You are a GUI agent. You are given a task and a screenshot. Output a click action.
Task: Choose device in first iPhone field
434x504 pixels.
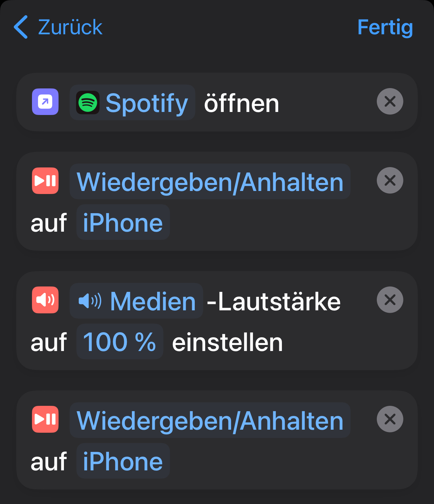tap(123, 223)
